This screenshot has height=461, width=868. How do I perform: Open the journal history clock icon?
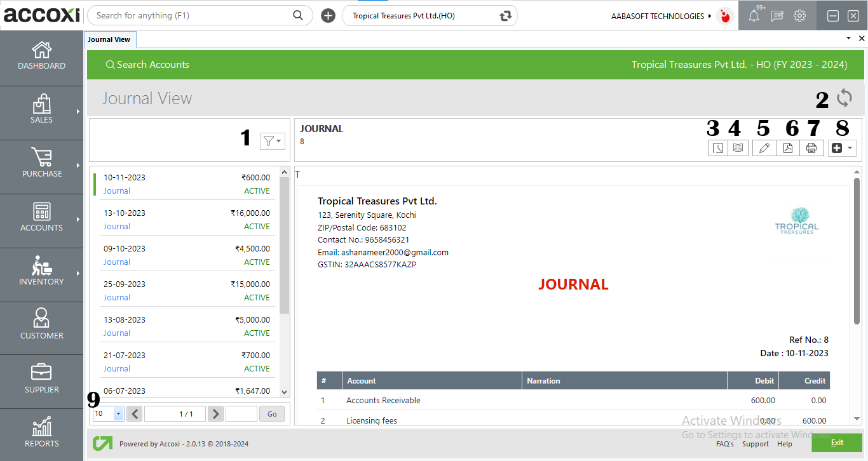717,147
